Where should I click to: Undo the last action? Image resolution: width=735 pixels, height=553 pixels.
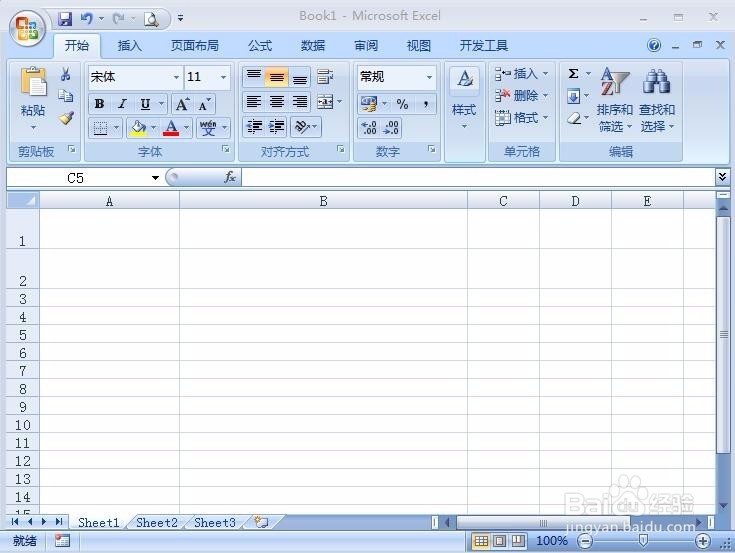tap(86, 19)
